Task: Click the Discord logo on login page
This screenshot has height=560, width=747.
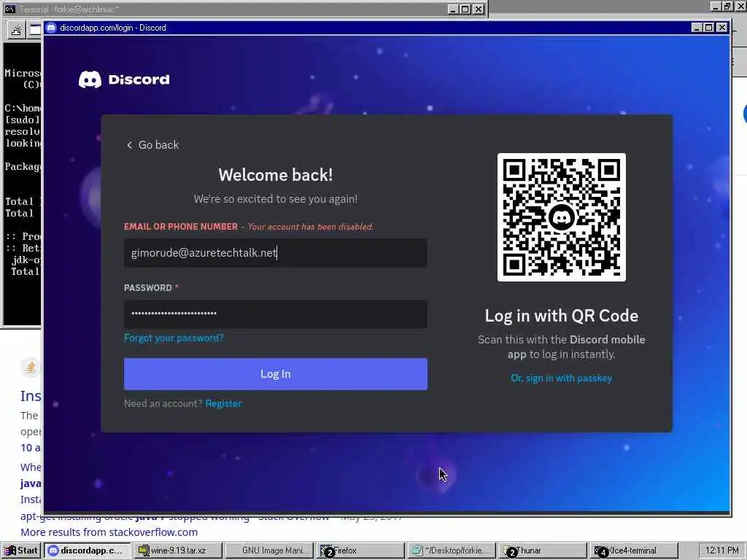Action: pos(124,79)
